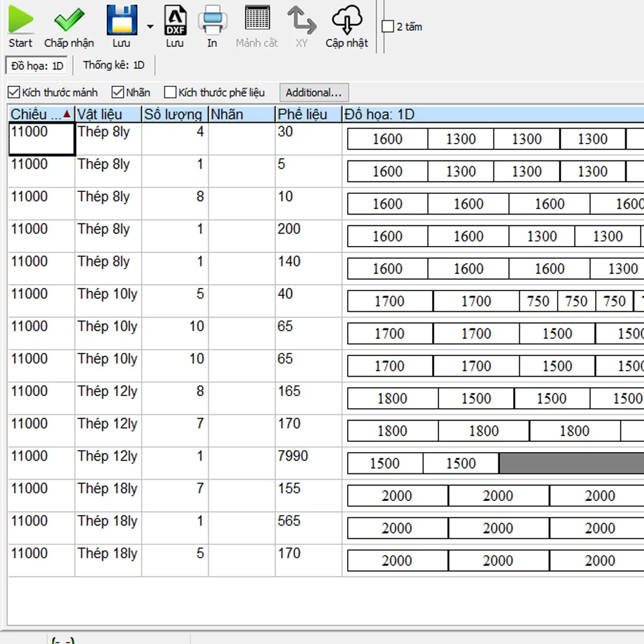
Task: Click the Cập nhật cloud download icon
Action: click(347, 20)
